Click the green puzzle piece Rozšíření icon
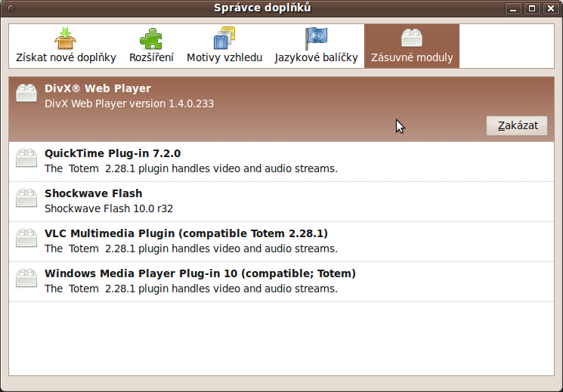 click(x=151, y=39)
